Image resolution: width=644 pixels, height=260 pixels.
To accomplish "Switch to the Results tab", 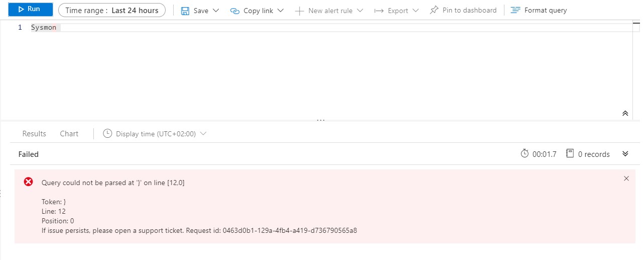I will pyautogui.click(x=34, y=134).
